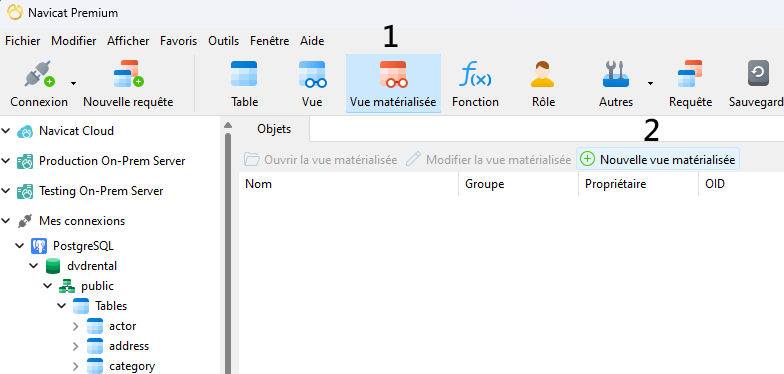Open the Fonction toolbar icon
This screenshot has width=784, height=374.
click(475, 74)
